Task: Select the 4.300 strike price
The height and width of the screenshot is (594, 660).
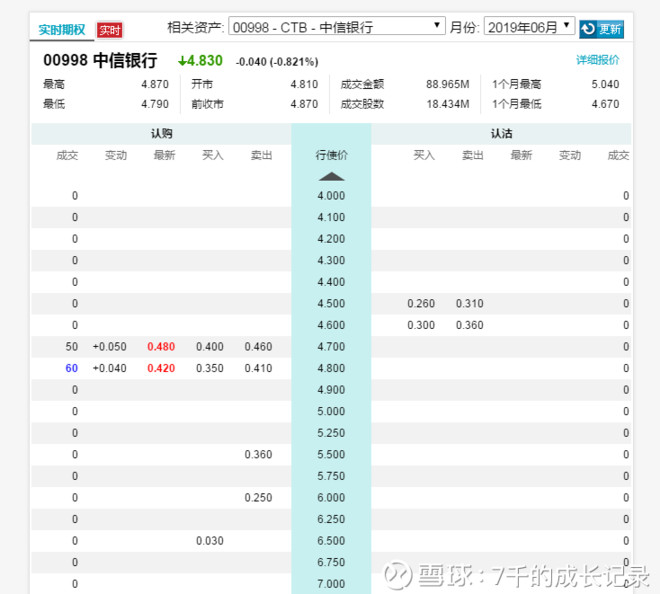Action: [x=331, y=260]
